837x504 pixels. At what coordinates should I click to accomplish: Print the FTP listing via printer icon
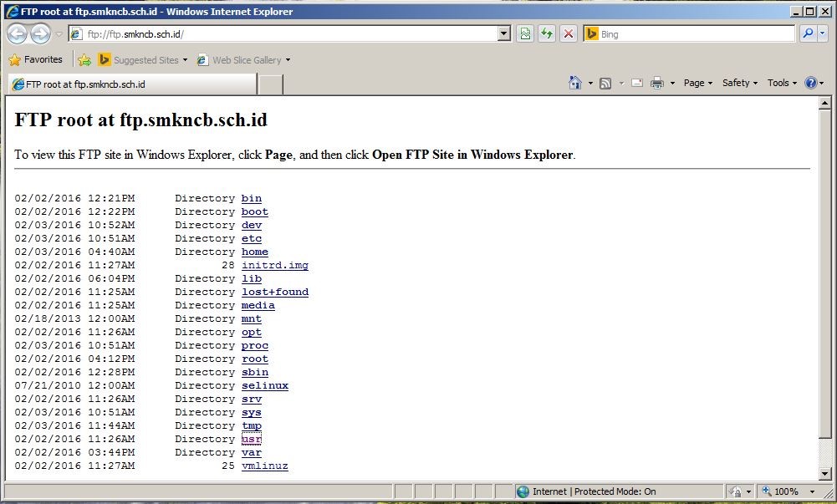[659, 83]
